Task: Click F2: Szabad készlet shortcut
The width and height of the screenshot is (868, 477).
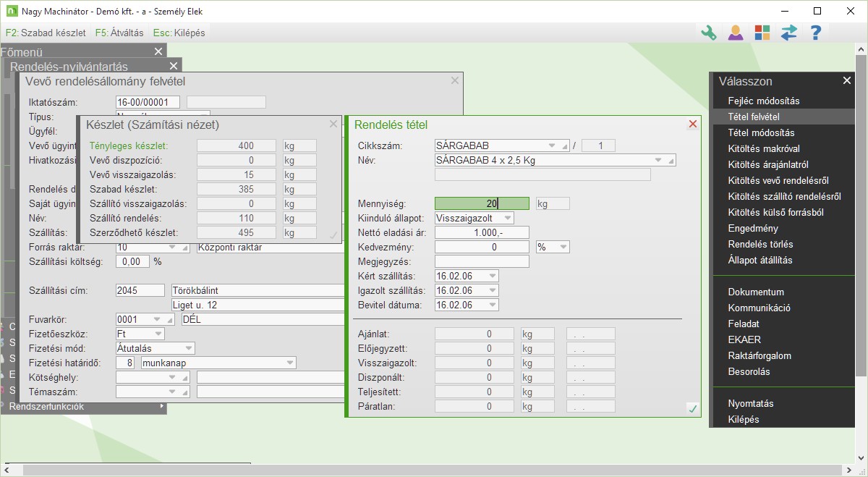Action: 45,33
